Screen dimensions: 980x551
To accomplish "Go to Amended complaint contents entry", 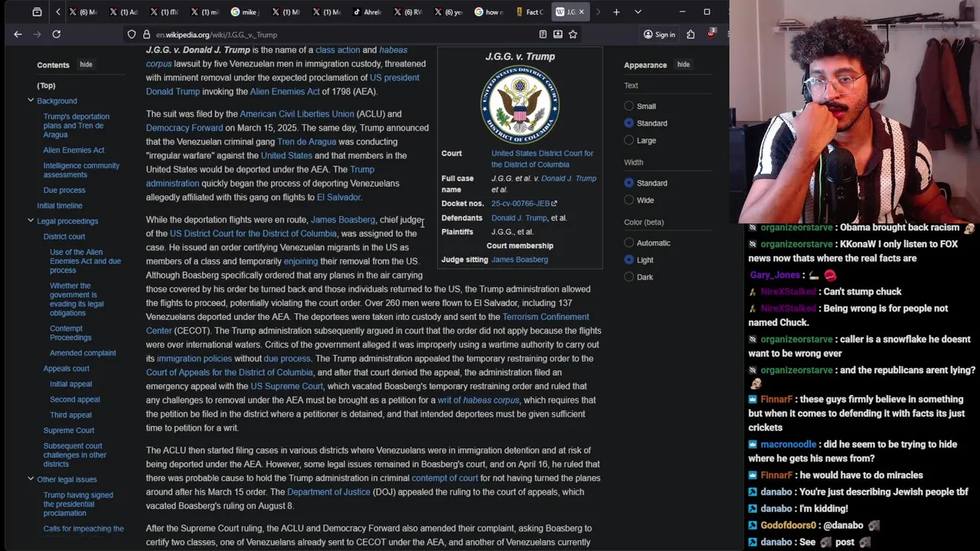I will 83,354.
